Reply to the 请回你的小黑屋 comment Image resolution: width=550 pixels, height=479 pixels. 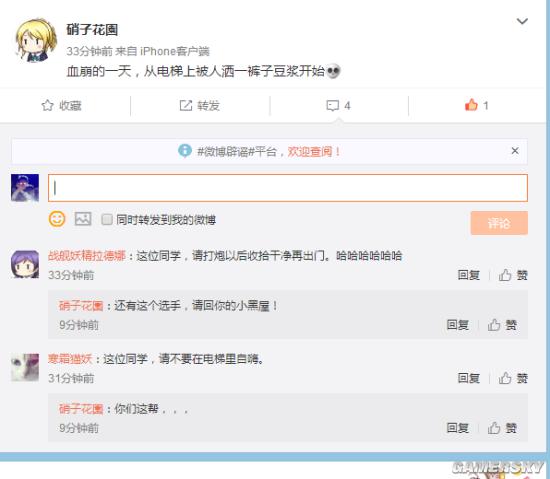[x=458, y=325]
